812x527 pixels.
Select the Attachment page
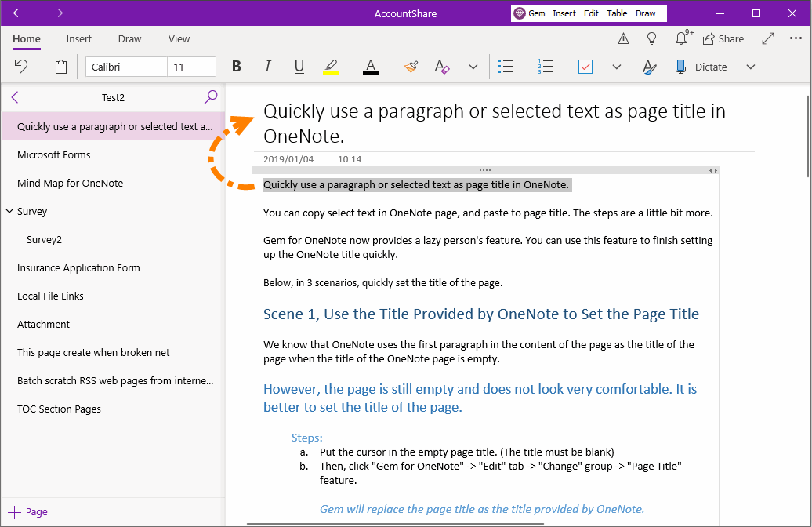[113, 325]
